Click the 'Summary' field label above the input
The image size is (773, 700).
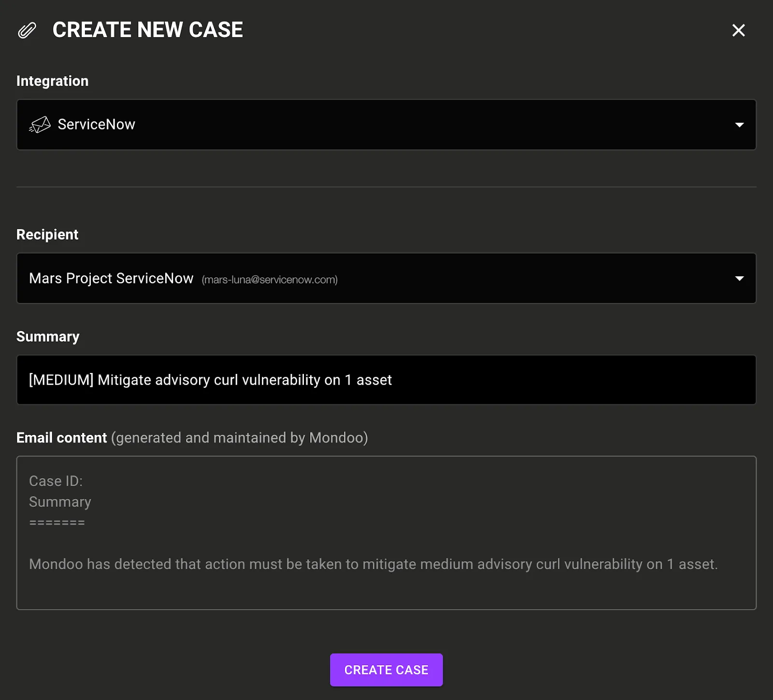pos(48,337)
